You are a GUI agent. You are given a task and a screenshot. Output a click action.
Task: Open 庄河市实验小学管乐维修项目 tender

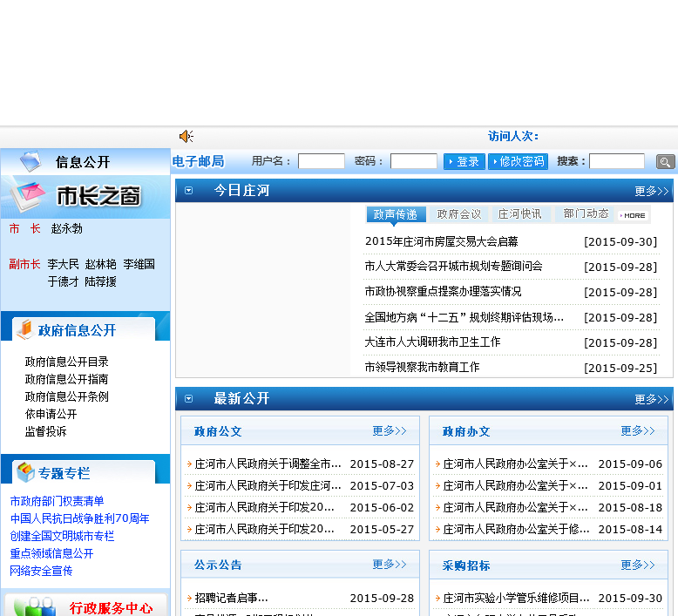click(x=516, y=598)
